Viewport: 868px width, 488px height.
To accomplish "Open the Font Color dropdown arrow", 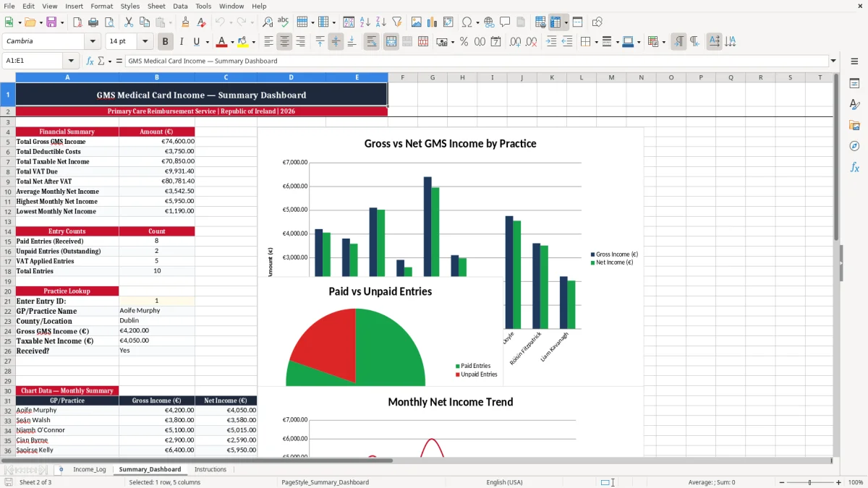I will pos(232,42).
